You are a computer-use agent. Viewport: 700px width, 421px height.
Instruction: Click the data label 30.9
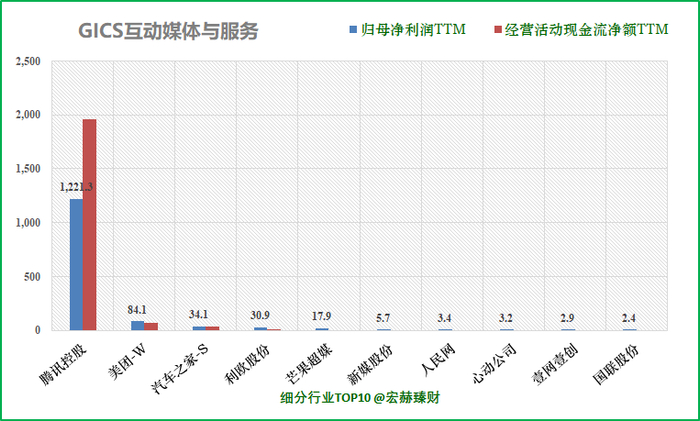(x=260, y=316)
